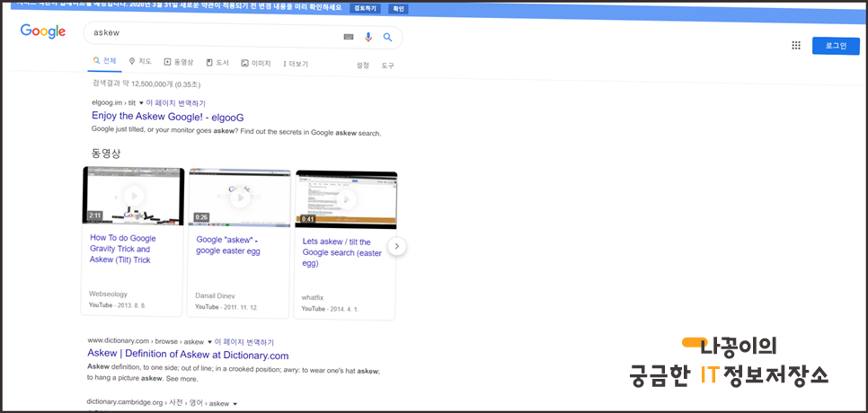Click the Google logo

pos(43,31)
